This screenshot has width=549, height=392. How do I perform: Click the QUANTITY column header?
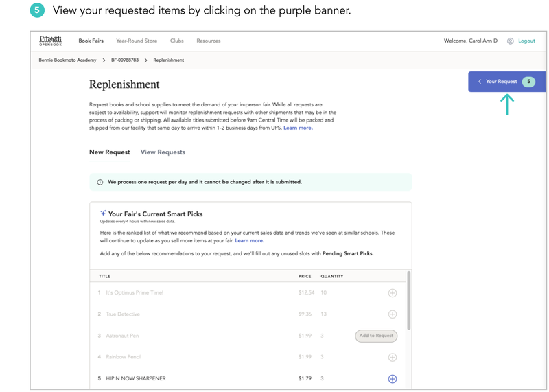pyautogui.click(x=332, y=277)
